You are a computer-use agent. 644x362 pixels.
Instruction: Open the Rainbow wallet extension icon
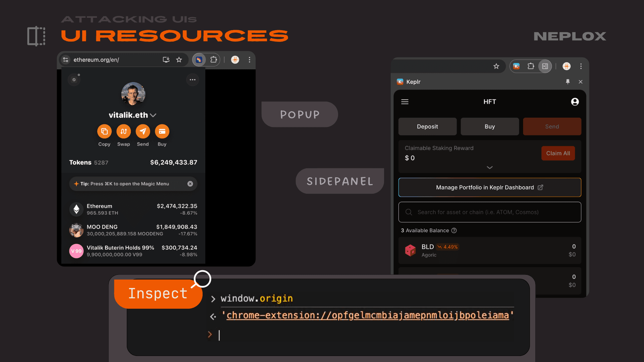point(199,59)
